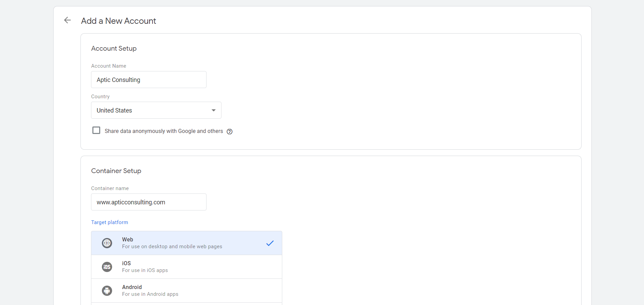The image size is (644, 305).
Task: Open help for sharing data anonymously
Action: point(230,132)
